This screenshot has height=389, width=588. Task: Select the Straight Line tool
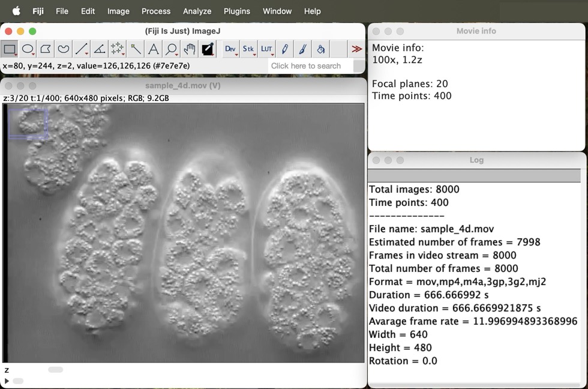tap(82, 49)
